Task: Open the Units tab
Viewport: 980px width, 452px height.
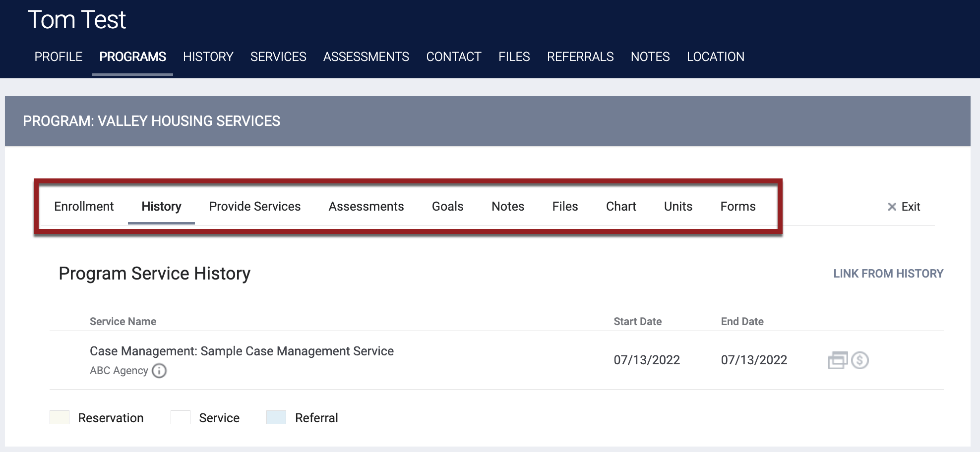Action: pos(678,206)
